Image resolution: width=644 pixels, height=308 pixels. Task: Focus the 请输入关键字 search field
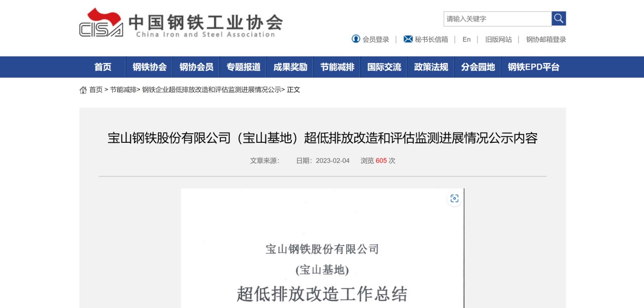(x=497, y=19)
